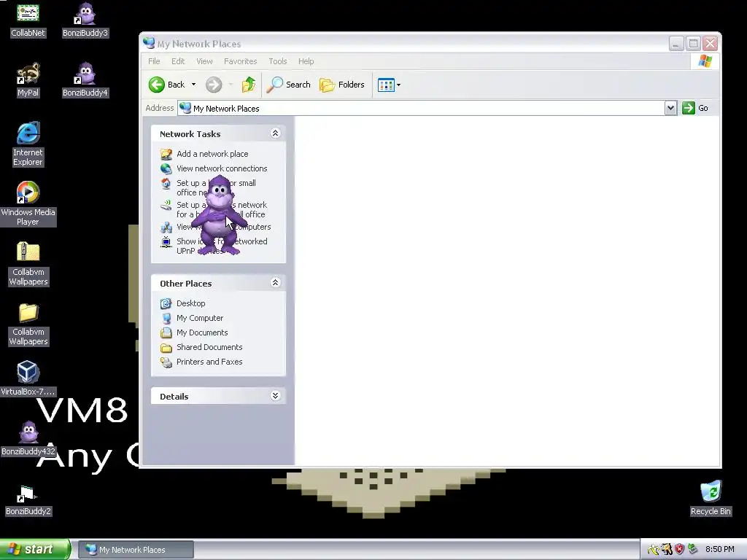Open the Tools menu
This screenshot has height=560, width=747.
(278, 61)
